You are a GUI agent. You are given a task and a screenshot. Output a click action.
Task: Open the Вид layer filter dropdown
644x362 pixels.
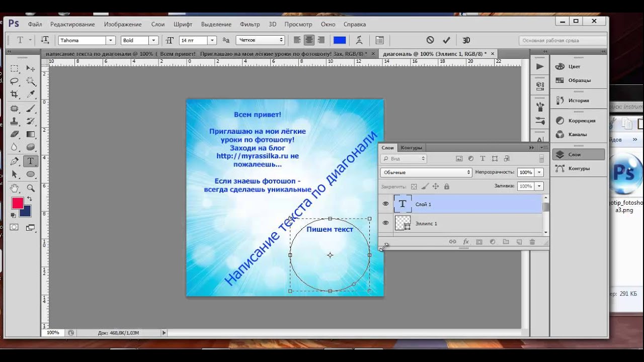[404, 158]
